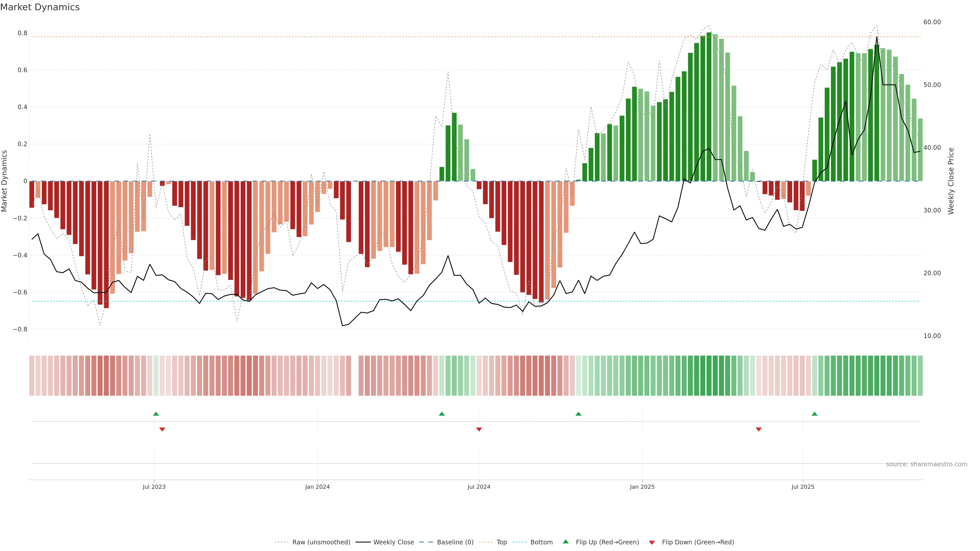The height and width of the screenshot is (551, 980).
Task: Click the Flip Up marker after Jul 2025
Action: click(x=815, y=414)
